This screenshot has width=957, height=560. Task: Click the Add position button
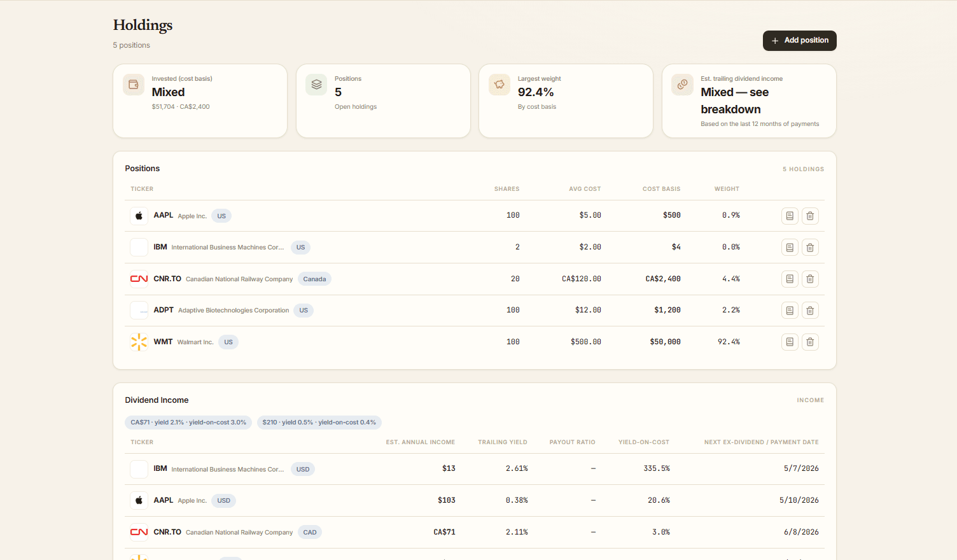coord(799,41)
